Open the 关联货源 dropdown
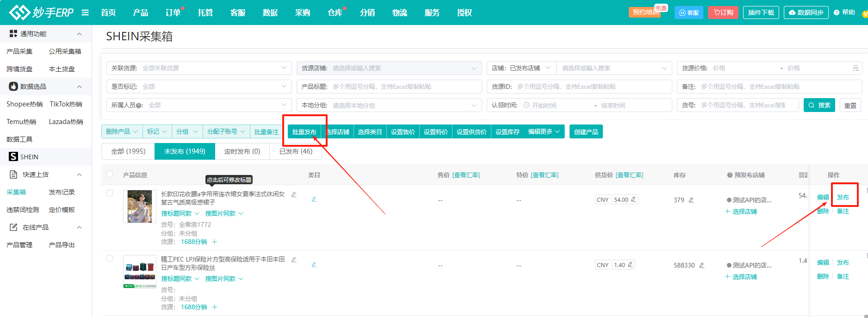 [x=199, y=68]
